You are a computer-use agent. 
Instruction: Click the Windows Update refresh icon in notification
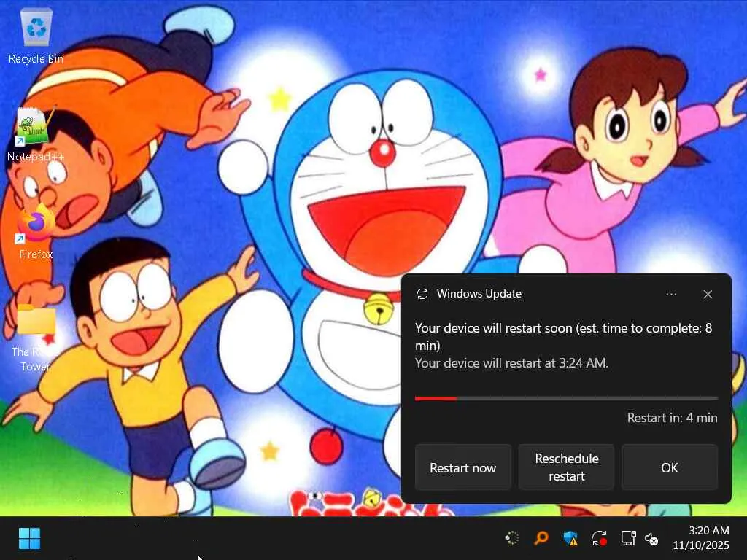click(422, 294)
